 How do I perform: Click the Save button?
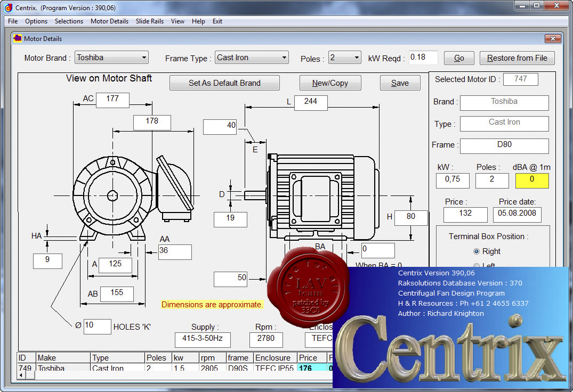coord(400,83)
